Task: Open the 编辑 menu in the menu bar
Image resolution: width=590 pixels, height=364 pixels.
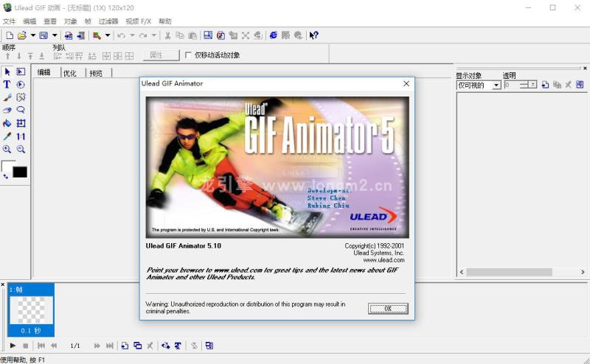Action: 29,21
